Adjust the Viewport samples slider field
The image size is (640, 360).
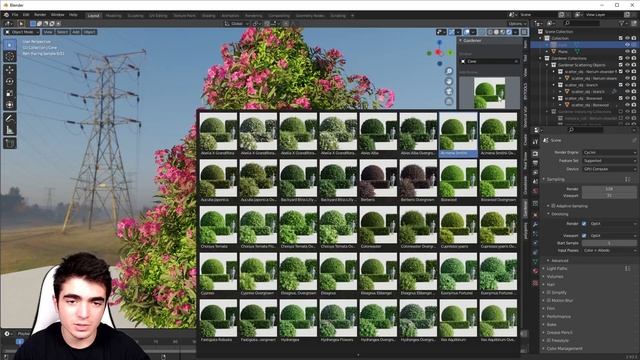609,196
